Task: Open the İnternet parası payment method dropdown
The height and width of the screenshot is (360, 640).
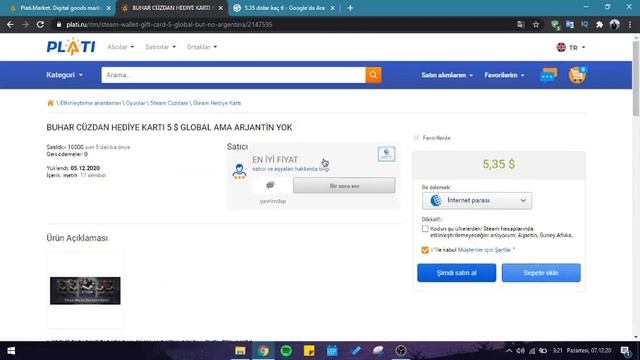Action: pyautogui.click(x=477, y=200)
